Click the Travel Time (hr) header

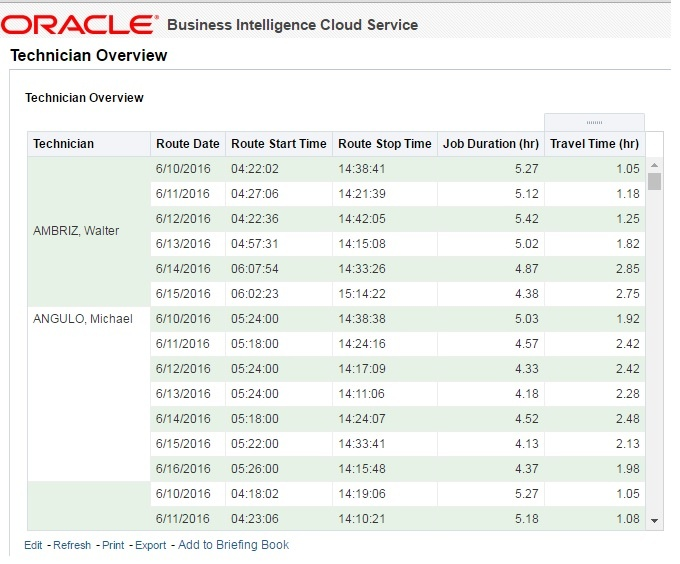coord(594,144)
